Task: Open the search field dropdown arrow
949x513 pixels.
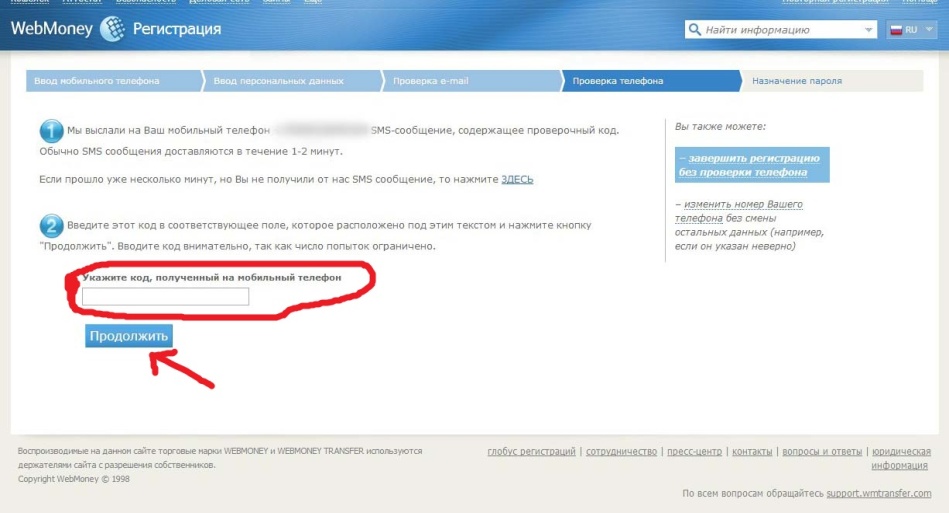Action: click(869, 30)
